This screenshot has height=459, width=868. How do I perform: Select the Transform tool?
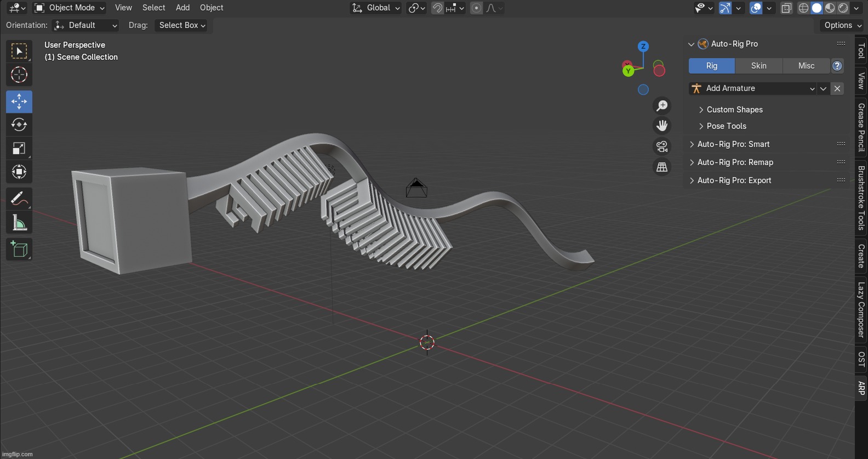(x=19, y=172)
